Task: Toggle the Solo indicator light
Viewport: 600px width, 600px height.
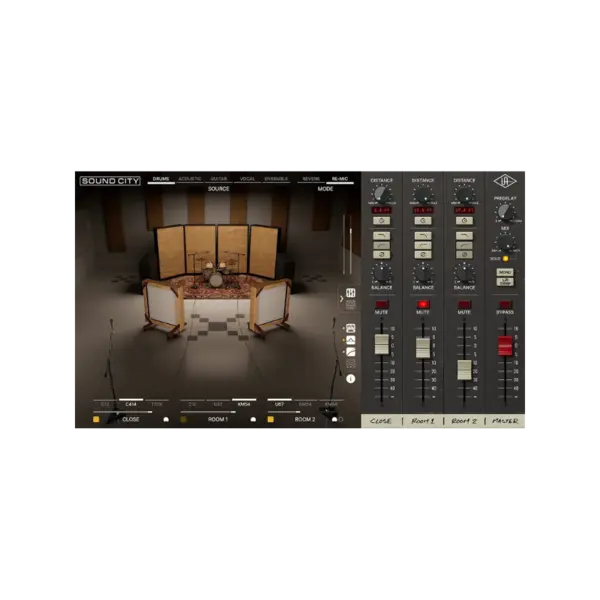Action: (x=505, y=259)
